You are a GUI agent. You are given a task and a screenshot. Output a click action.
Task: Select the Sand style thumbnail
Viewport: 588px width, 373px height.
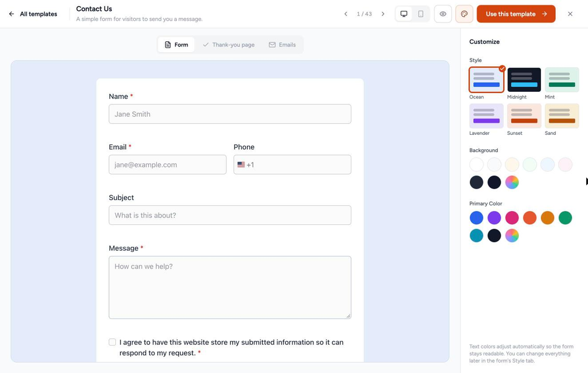pyautogui.click(x=562, y=116)
